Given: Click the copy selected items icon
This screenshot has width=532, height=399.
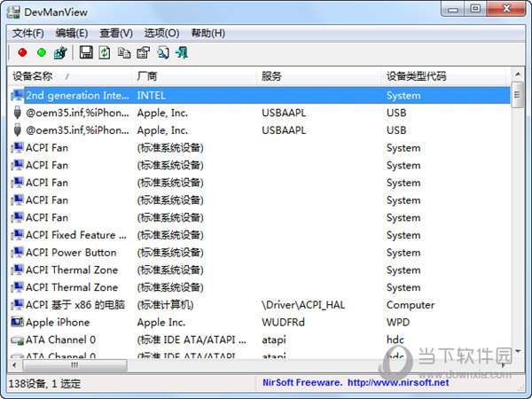Looking at the screenshot, I should point(124,52).
